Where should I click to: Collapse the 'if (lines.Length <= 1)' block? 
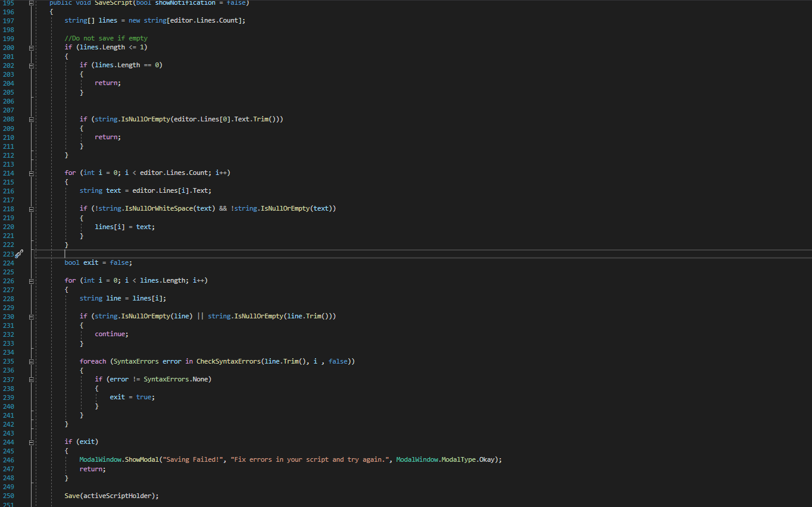tap(30, 48)
